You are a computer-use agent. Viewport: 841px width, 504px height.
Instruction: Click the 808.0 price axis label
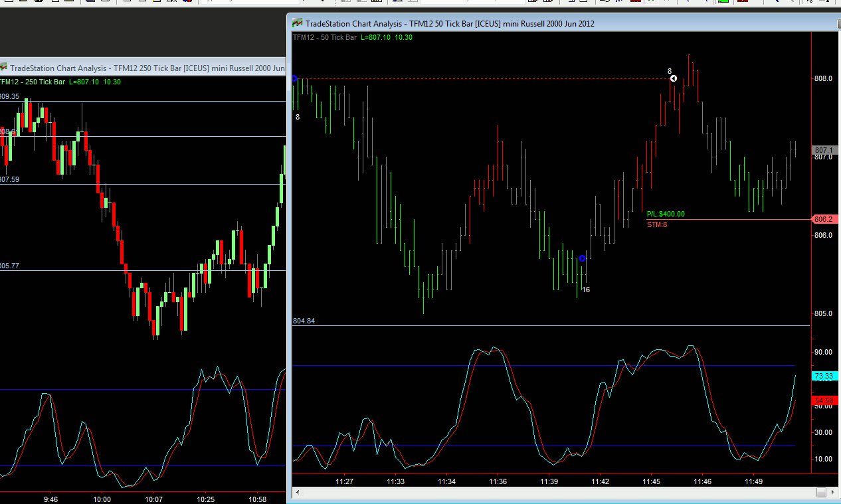click(x=823, y=79)
